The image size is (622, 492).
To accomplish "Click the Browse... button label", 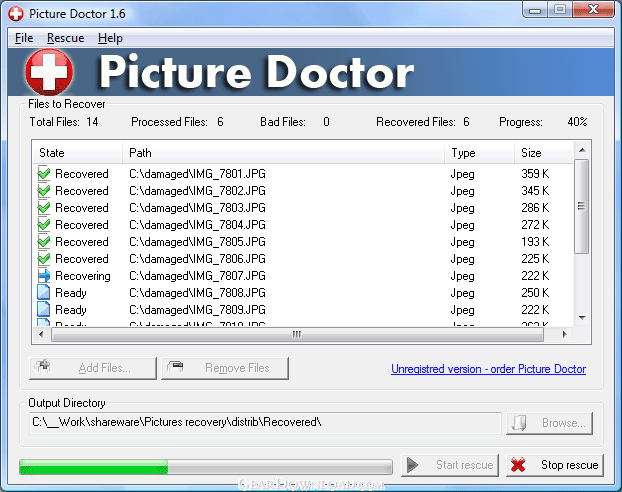I will (x=564, y=423).
